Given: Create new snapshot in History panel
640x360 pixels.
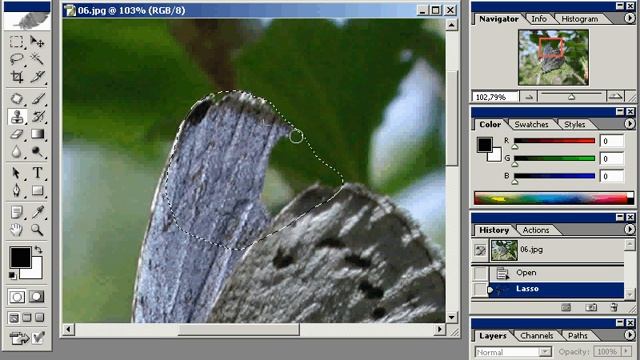Looking at the screenshot, I should tap(591, 307).
